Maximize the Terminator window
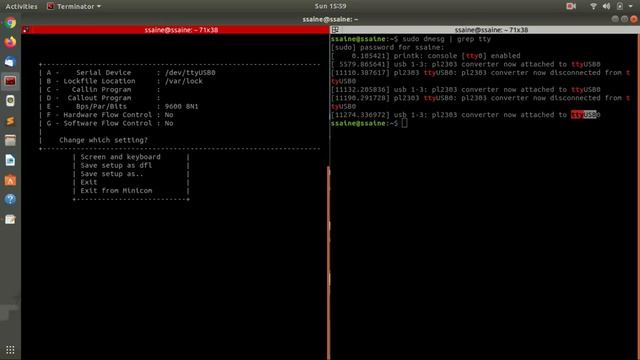This screenshot has width=640, height=360. (x=624, y=19)
